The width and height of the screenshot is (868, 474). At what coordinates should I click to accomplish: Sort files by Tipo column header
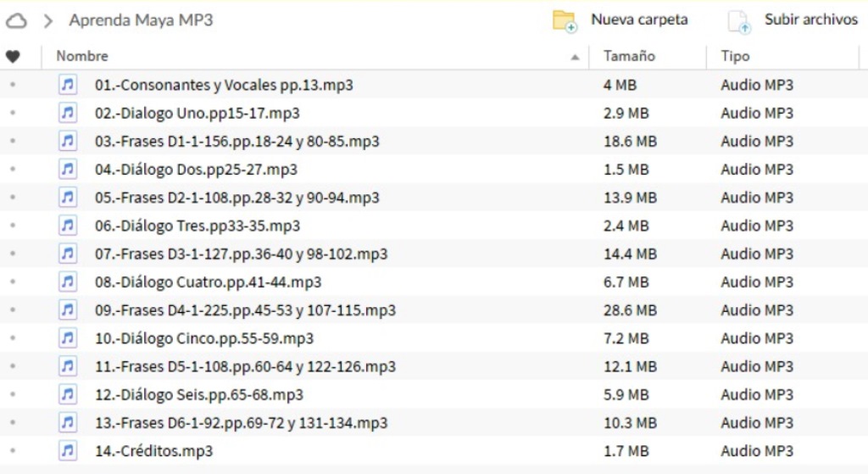[x=735, y=57]
